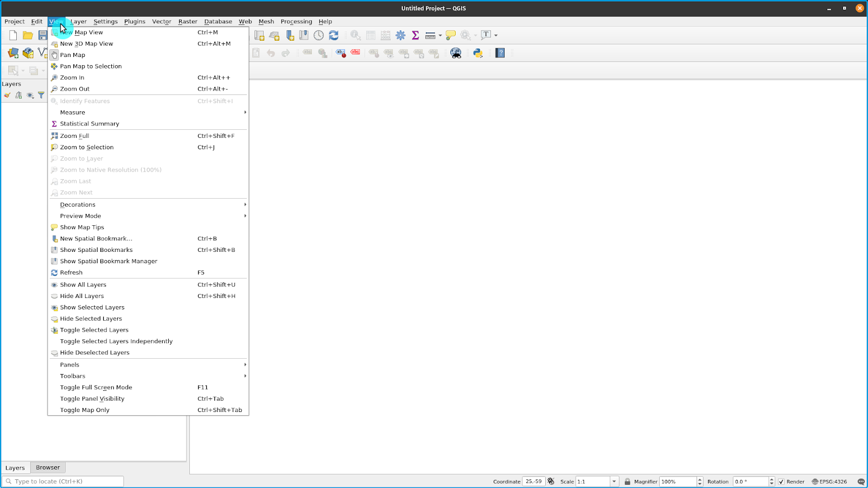Click the red abc highlight pinned labels icon
The image size is (868, 488).
click(x=355, y=53)
